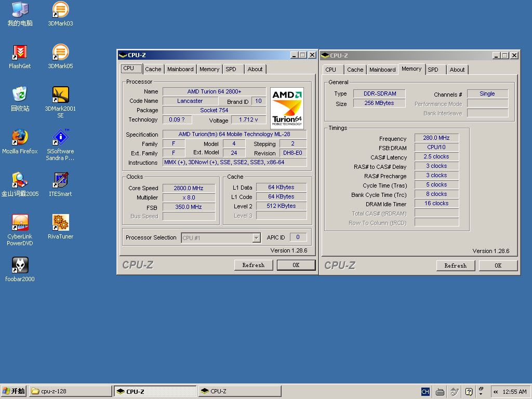Open the Recycle Bin (回收站) icon

pos(20,99)
